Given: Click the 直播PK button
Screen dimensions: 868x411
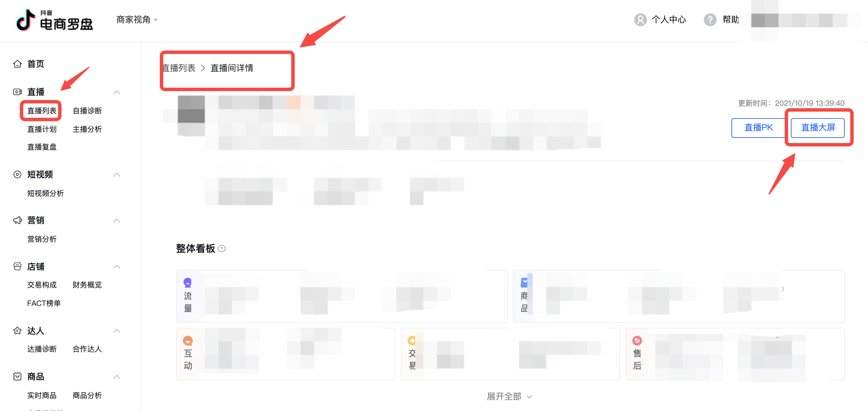Looking at the screenshot, I should [x=758, y=128].
